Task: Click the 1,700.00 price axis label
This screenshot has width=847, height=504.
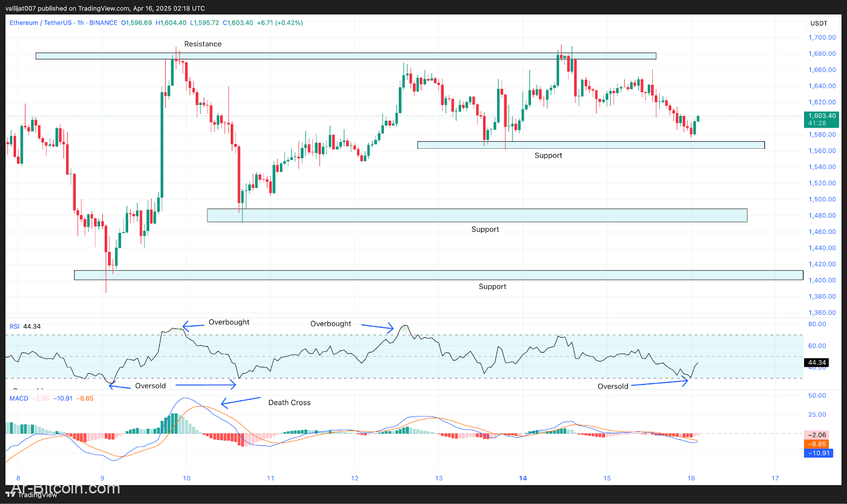Action: pos(822,38)
